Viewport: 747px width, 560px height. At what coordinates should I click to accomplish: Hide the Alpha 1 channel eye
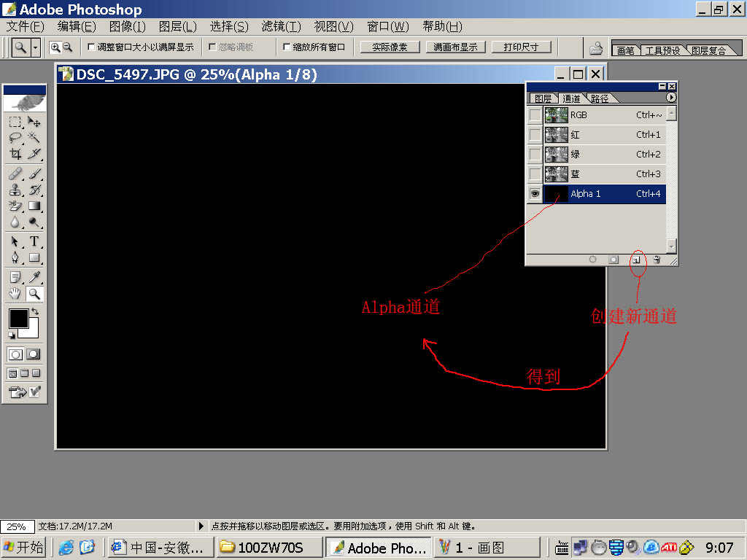[x=535, y=194]
